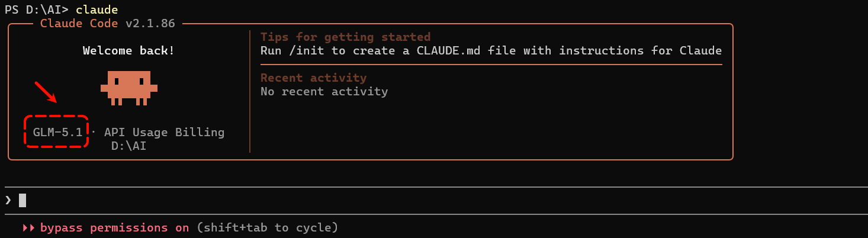This screenshot has width=868, height=238.
Task: Click the API Usage Billing text
Action: point(164,132)
